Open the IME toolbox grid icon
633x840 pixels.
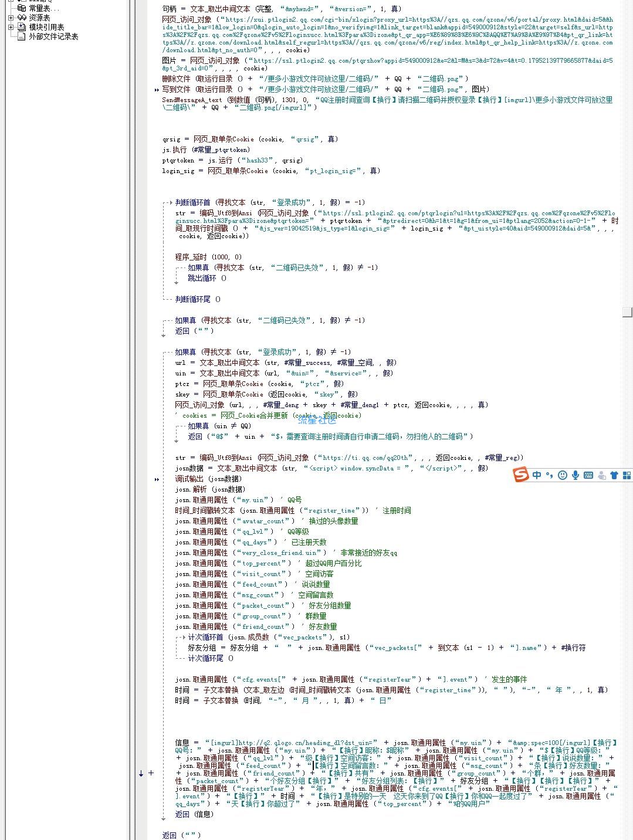[x=627, y=475]
